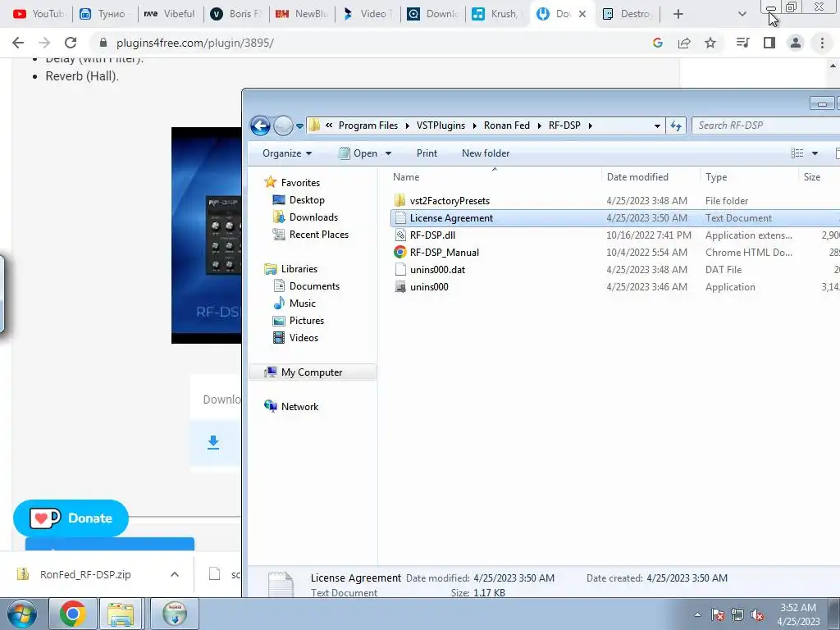Open Chrome media controls icon

742,43
